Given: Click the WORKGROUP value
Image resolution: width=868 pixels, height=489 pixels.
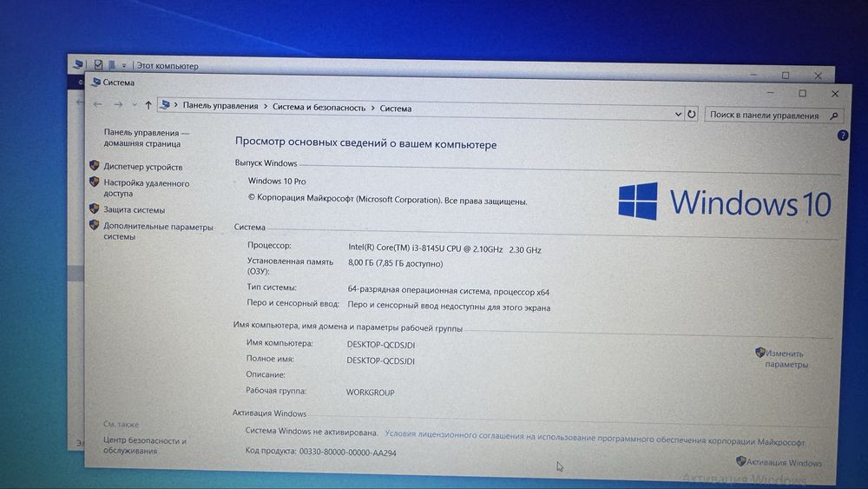Looking at the screenshot, I should pos(371,392).
